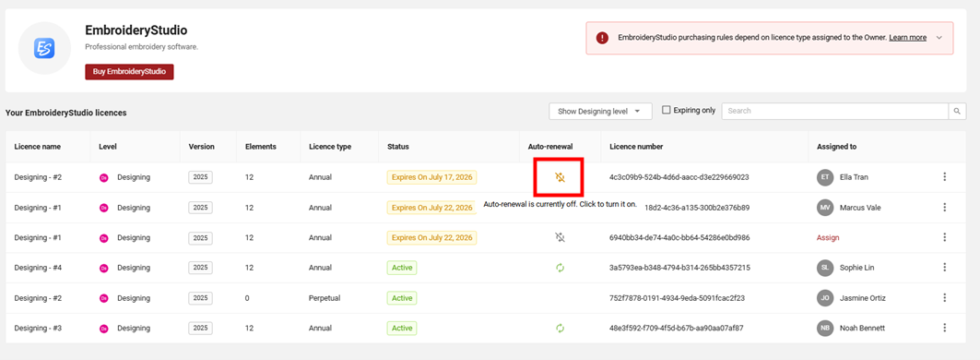Open three-dot menu for Jasmine Ortiz's licence

pyautogui.click(x=944, y=297)
